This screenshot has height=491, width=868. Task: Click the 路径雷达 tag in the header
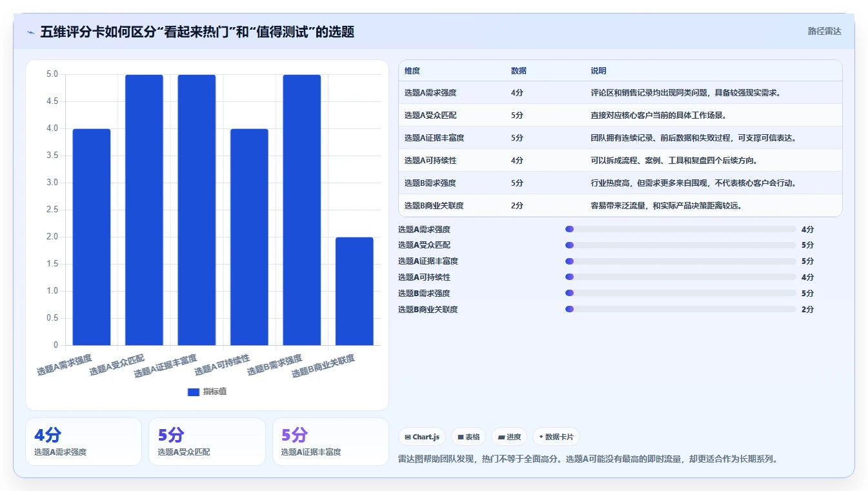(x=824, y=31)
